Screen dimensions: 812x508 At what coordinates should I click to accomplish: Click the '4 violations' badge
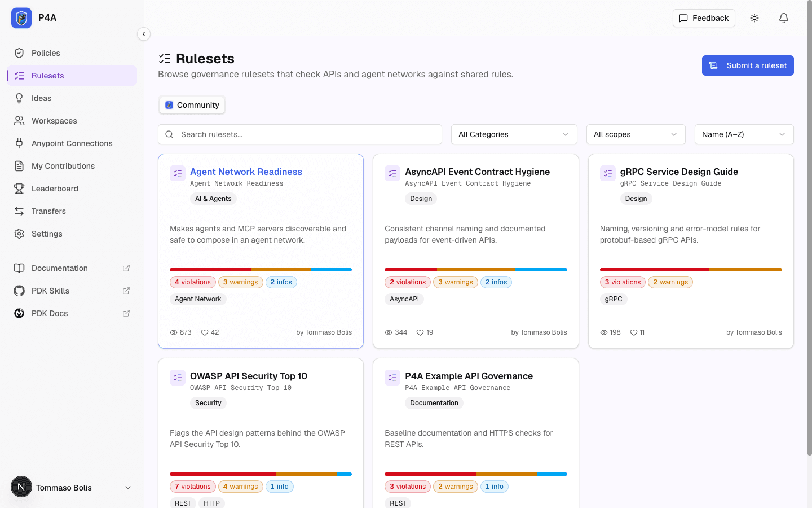tap(193, 282)
